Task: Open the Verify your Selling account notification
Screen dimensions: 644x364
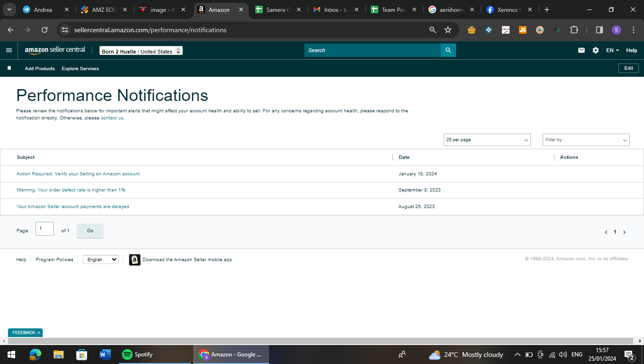Action: click(78, 174)
